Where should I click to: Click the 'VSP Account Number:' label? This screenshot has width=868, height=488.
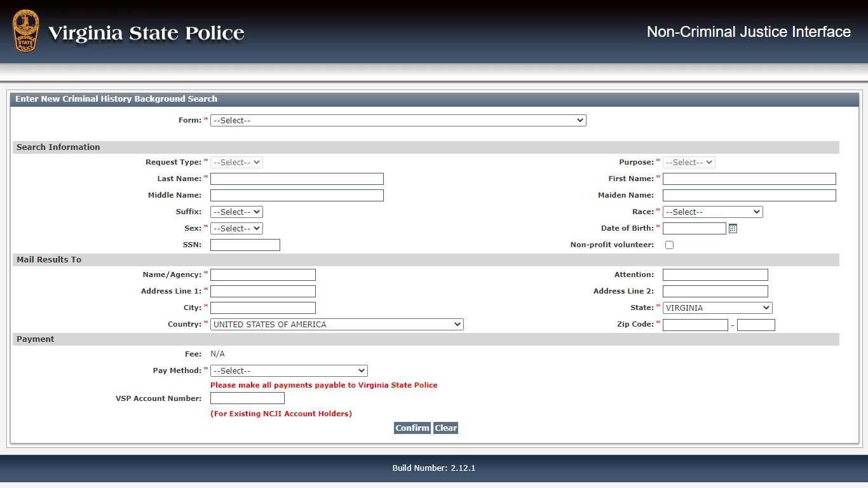[x=158, y=399]
